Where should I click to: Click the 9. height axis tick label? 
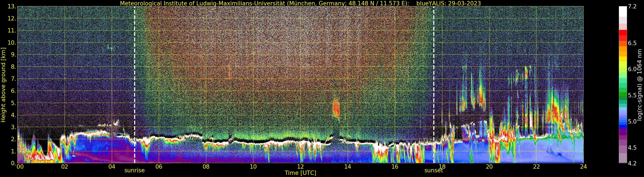click(13, 55)
